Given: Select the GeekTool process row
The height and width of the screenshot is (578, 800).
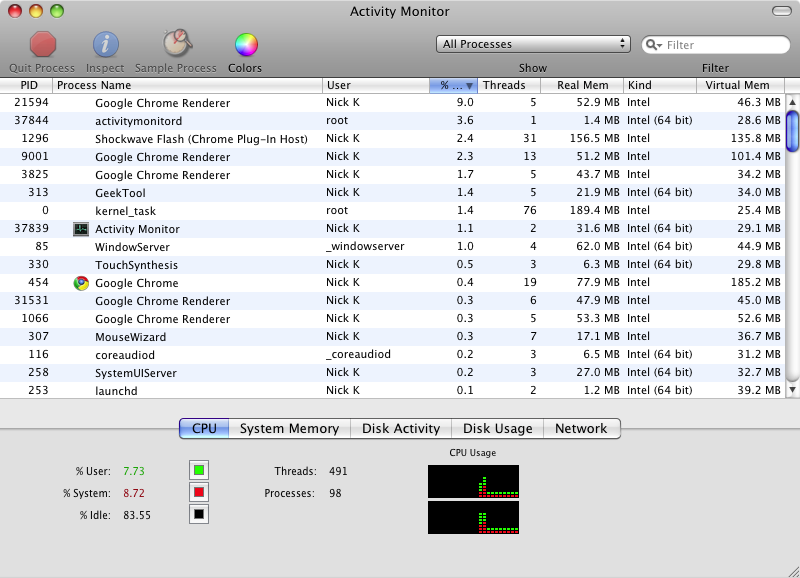Looking at the screenshot, I should click(x=392, y=193).
